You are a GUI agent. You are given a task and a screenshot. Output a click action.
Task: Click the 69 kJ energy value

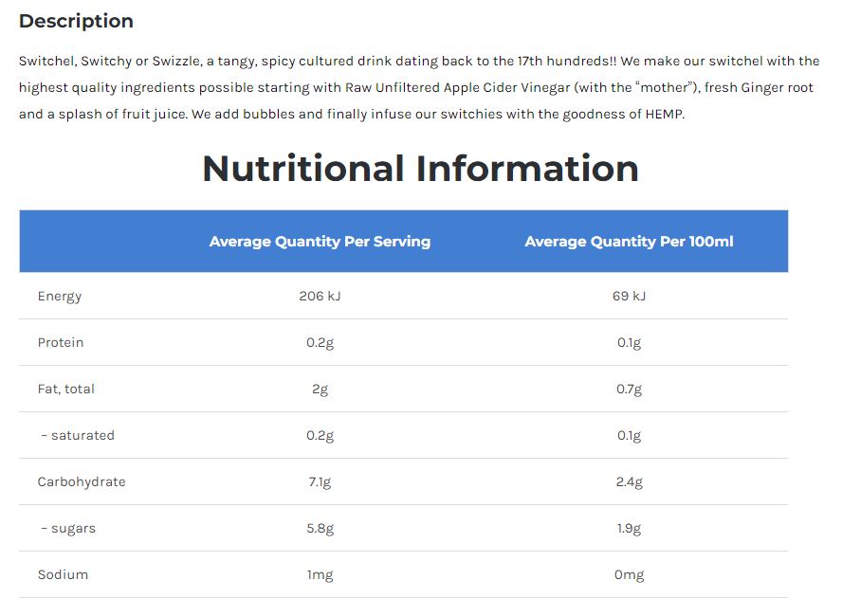click(x=629, y=297)
